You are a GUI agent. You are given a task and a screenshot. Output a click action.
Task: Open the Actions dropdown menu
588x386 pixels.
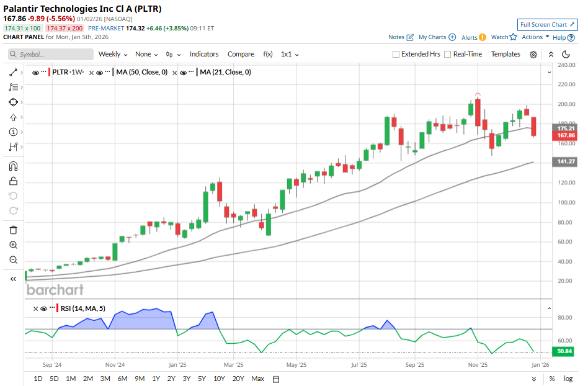click(x=535, y=37)
